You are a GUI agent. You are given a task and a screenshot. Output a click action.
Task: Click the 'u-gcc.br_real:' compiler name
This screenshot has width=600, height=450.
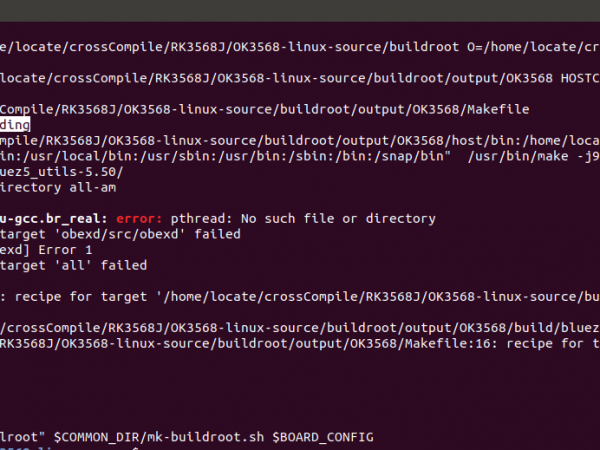(x=54, y=218)
